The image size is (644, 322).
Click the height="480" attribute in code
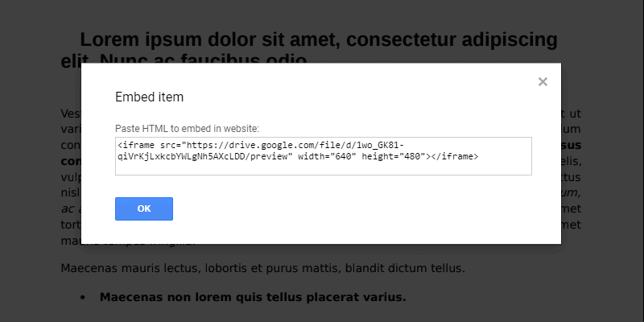(x=395, y=156)
